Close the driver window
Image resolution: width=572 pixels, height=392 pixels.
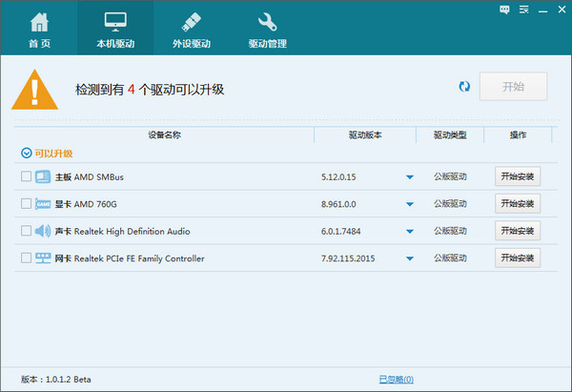[x=562, y=10]
